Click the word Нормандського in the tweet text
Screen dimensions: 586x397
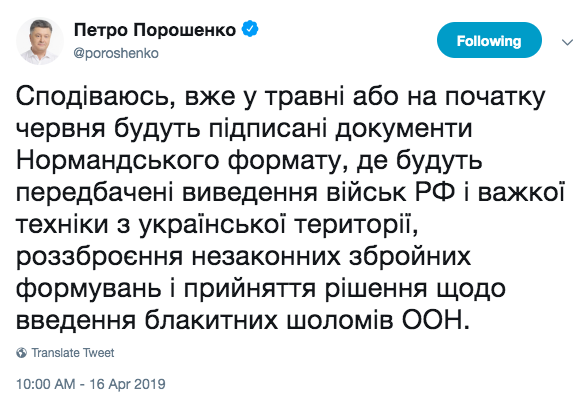click(117, 162)
